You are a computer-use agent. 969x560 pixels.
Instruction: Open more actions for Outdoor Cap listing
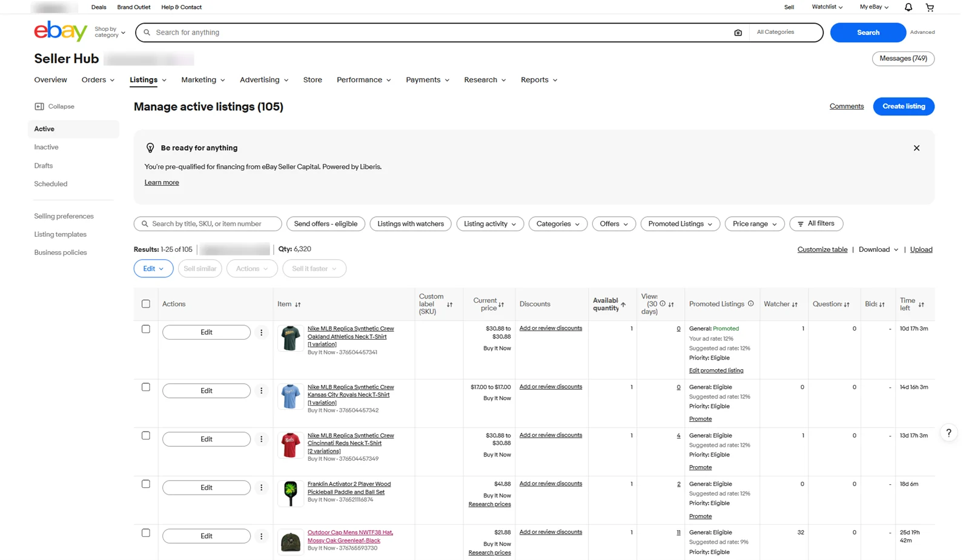click(262, 536)
